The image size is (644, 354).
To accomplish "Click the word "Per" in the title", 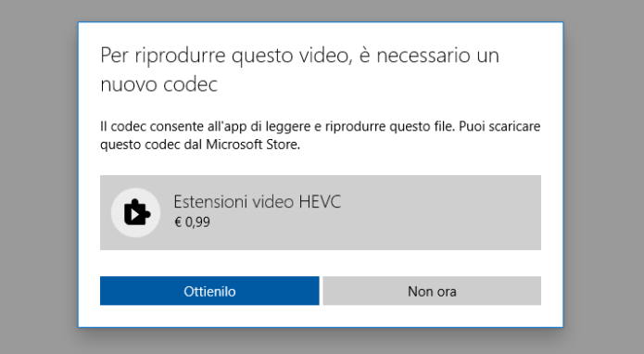I will (x=115, y=56).
